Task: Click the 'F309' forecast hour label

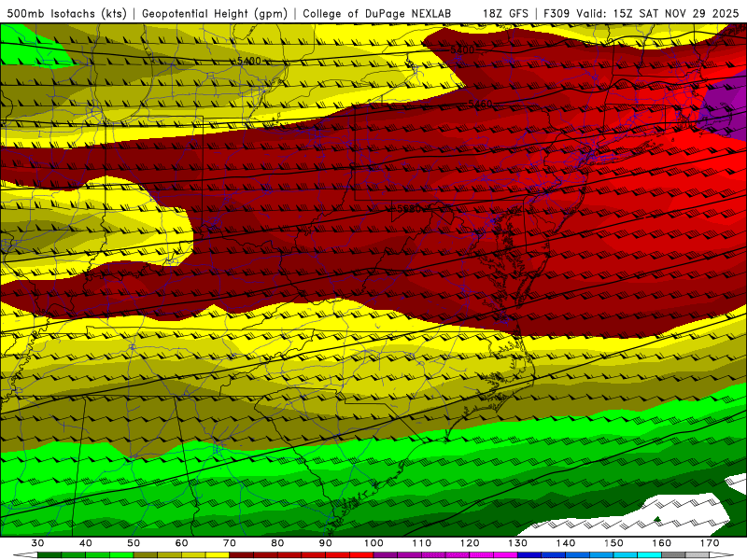Action: (557, 13)
